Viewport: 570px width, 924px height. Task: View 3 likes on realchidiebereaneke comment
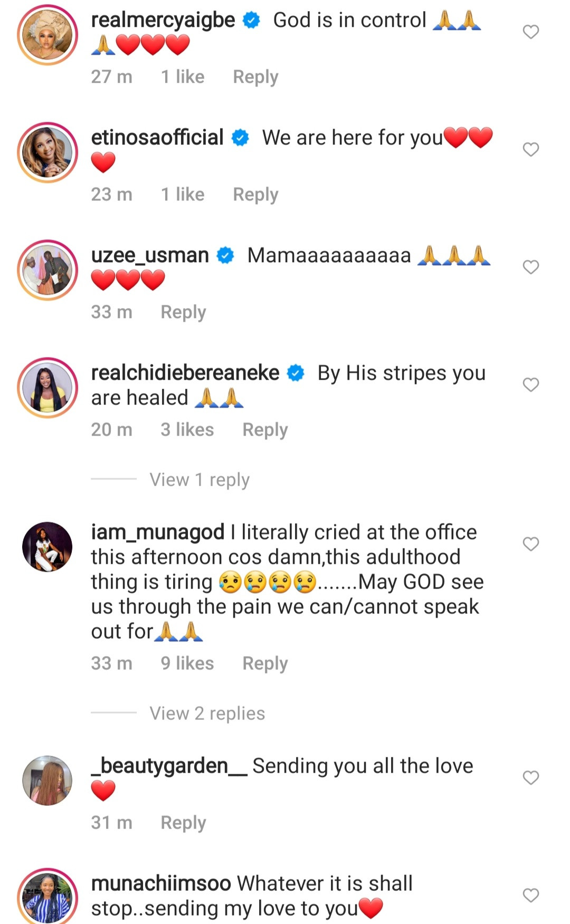187,429
